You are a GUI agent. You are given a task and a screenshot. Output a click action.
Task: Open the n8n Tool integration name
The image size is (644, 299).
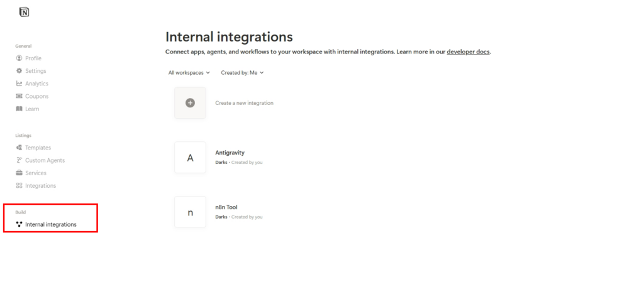226,207
